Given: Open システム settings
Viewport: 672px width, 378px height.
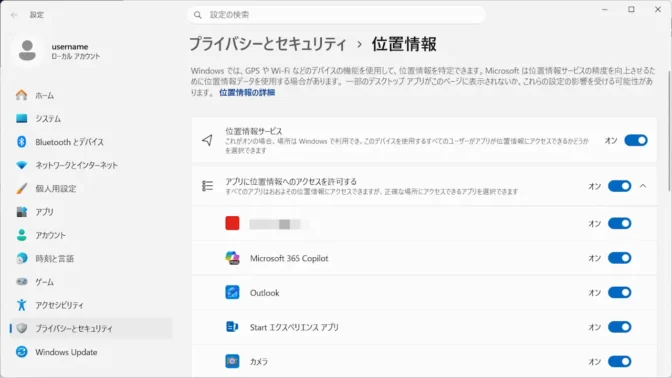Looking at the screenshot, I should point(90,118).
